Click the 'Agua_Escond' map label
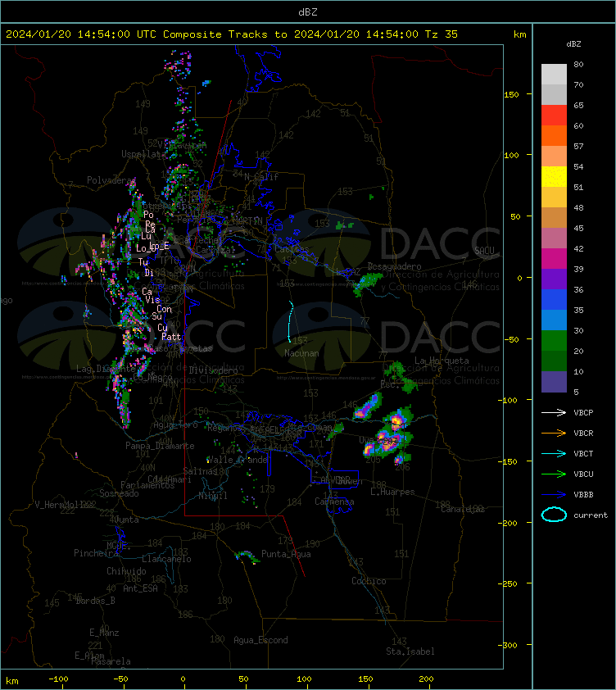Viewport: 616px width, 690px height. (260, 640)
